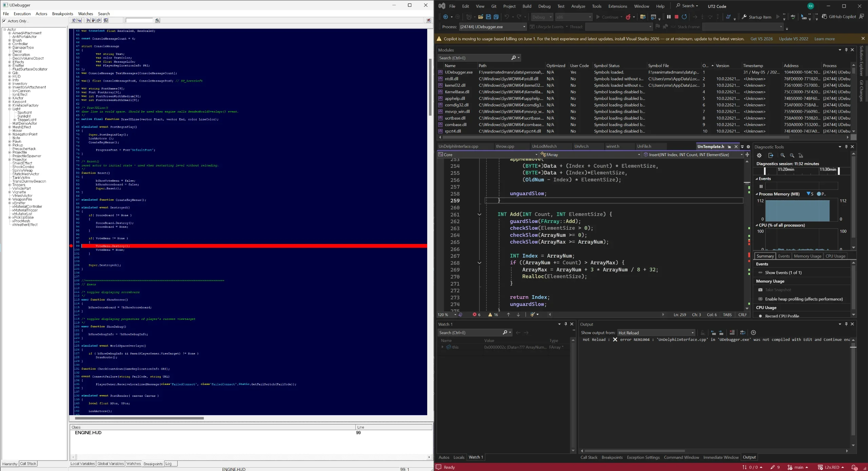Click the clock timestamp icon in Output toolbar
Screen dimensions: 868x471
point(753,332)
